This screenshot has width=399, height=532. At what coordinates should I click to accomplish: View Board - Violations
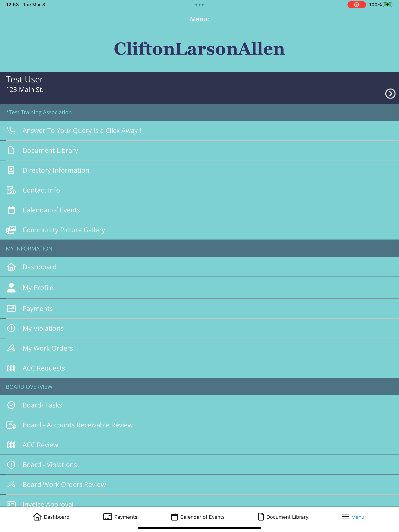199,465
